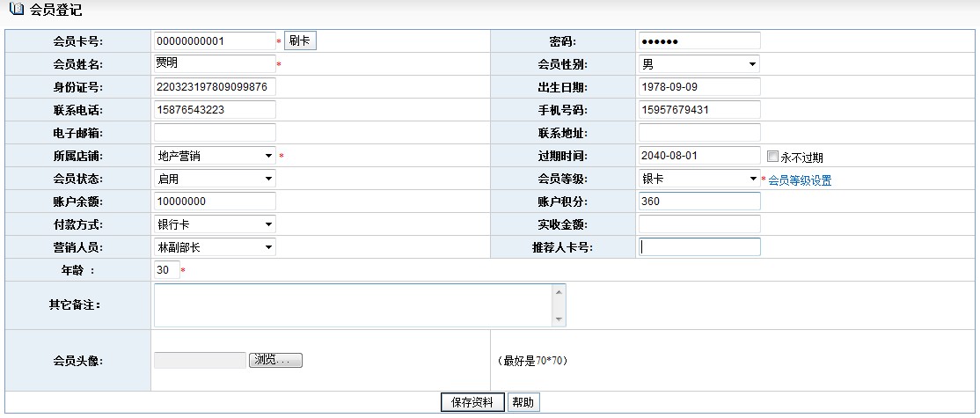Focus the 密码 password field
The width and height of the screenshot is (980, 418).
click(698, 41)
